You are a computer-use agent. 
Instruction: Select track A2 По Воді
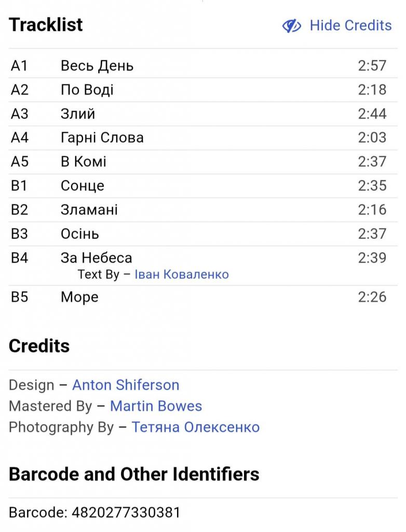coord(87,90)
